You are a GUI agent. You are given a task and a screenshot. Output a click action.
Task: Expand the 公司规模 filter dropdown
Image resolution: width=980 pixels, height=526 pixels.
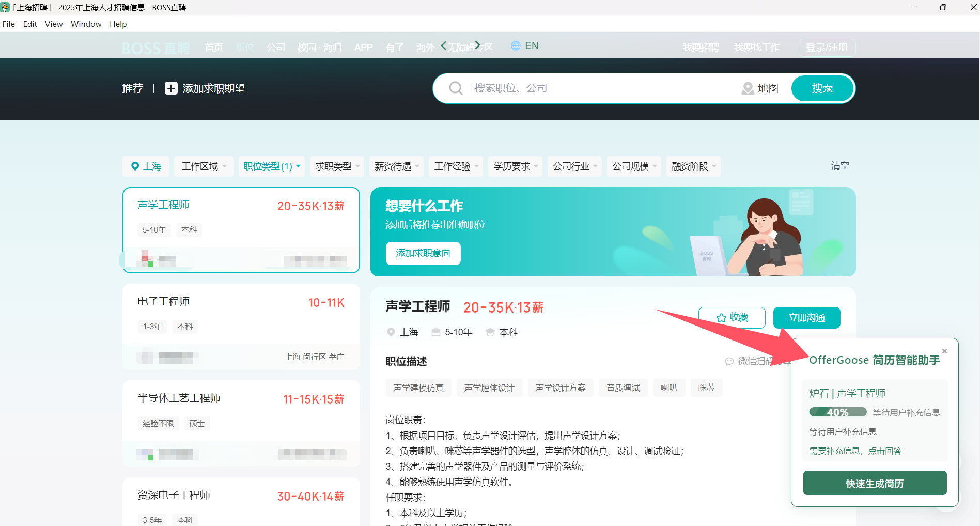[634, 166]
